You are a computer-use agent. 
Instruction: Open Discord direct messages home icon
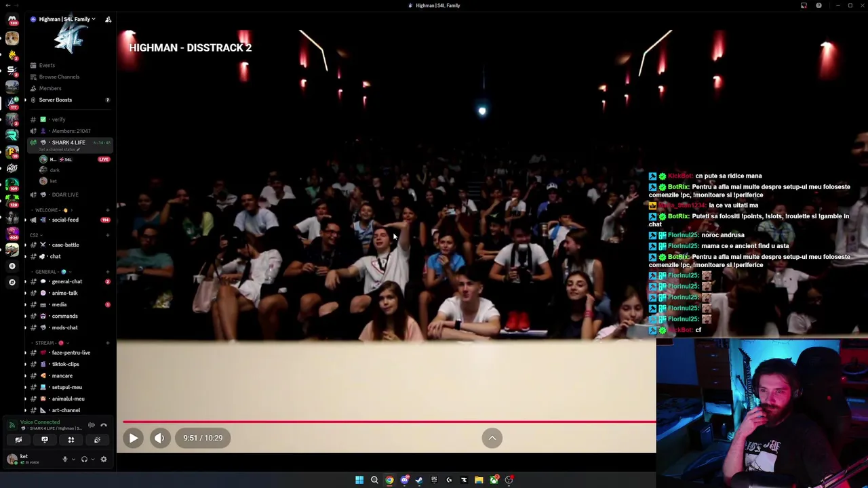click(x=12, y=20)
